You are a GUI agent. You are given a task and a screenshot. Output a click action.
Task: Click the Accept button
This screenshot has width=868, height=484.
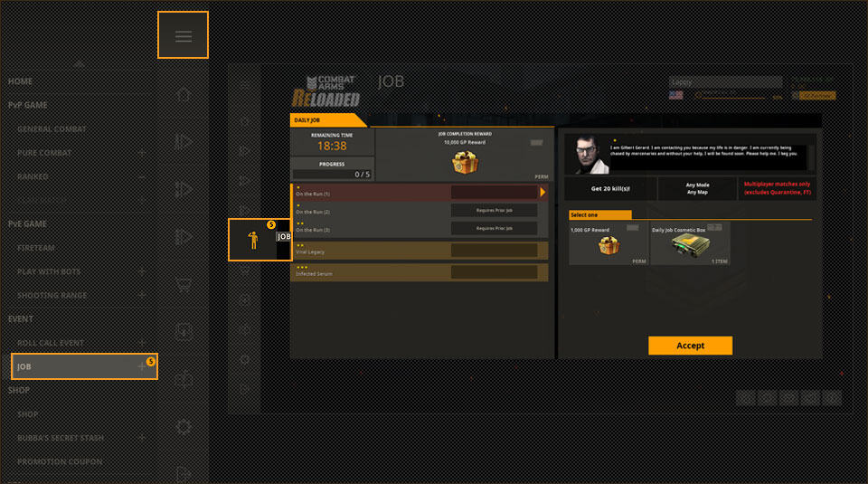(x=690, y=346)
